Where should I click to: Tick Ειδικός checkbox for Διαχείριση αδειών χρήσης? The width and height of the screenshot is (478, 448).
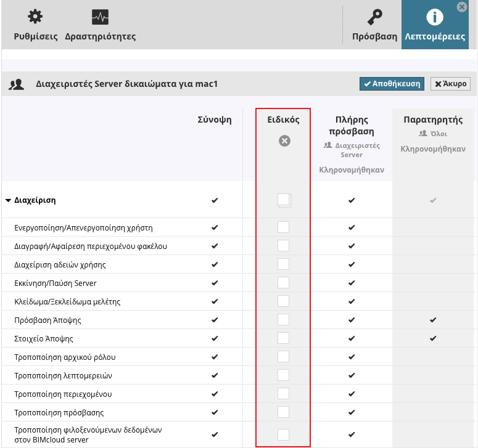(x=283, y=264)
